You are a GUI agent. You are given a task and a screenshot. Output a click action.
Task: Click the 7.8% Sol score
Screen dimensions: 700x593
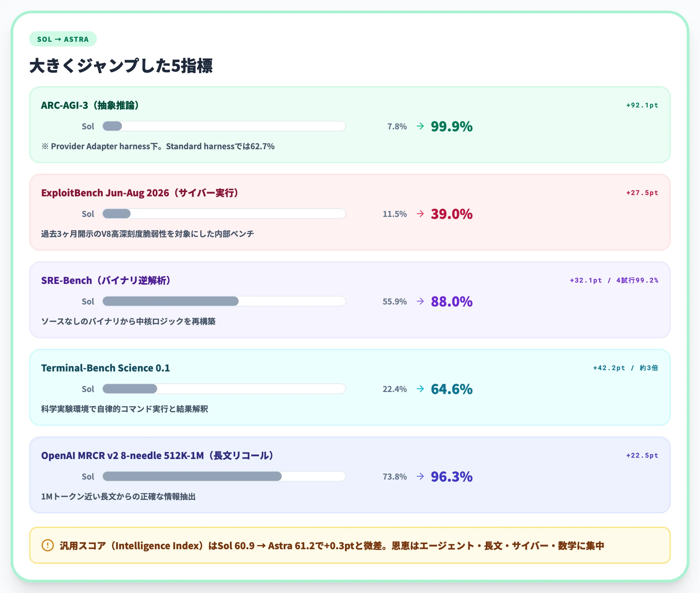pos(397,126)
